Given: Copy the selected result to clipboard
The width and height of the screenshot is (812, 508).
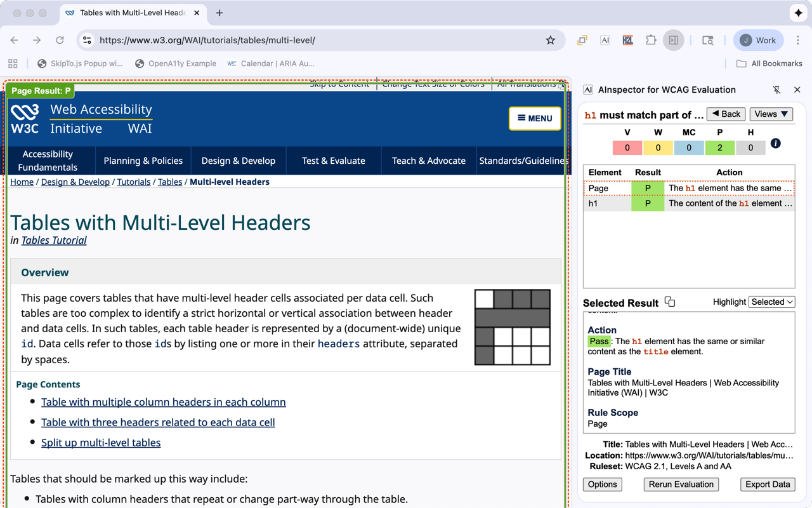Looking at the screenshot, I should click(x=670, y=302).
